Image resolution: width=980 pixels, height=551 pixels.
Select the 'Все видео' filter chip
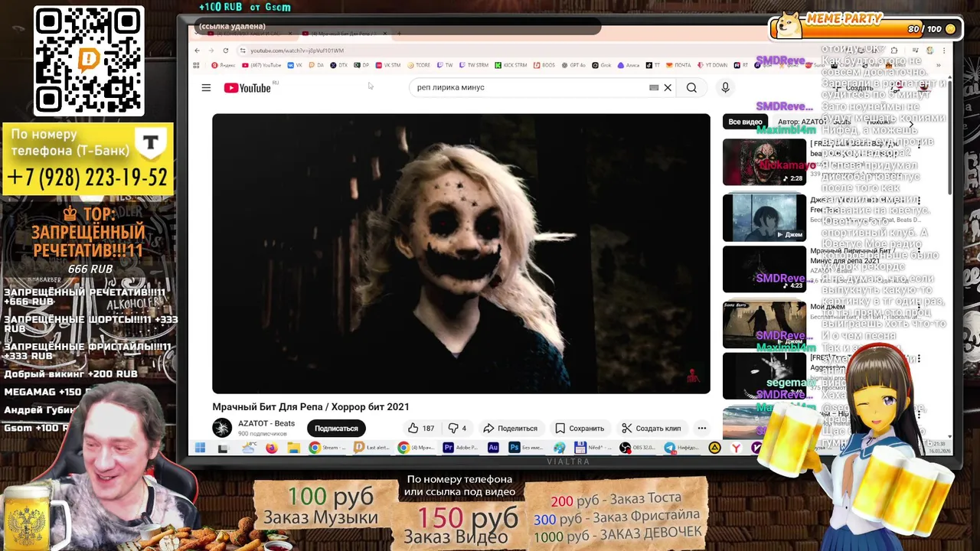pyautogui.click(x=745, y=122)
